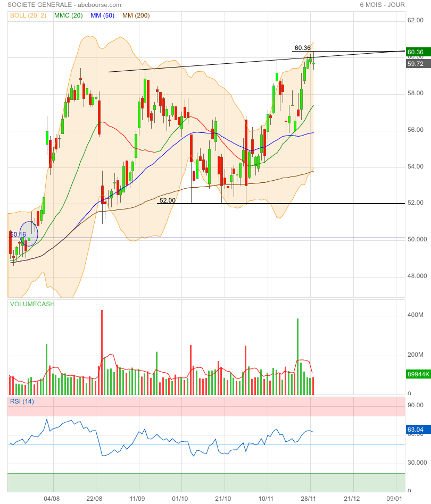Click the 28/11 date on time axis

[x=309, y=499]
